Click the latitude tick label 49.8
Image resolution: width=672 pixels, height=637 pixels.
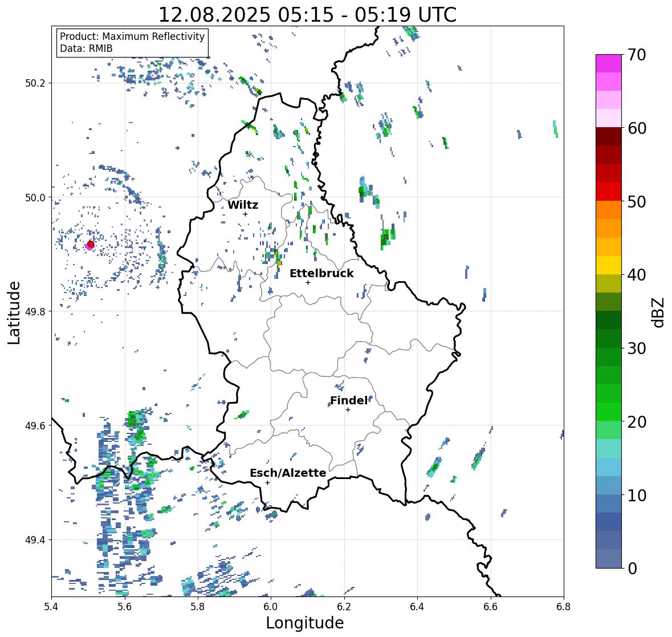coord(35,311)
